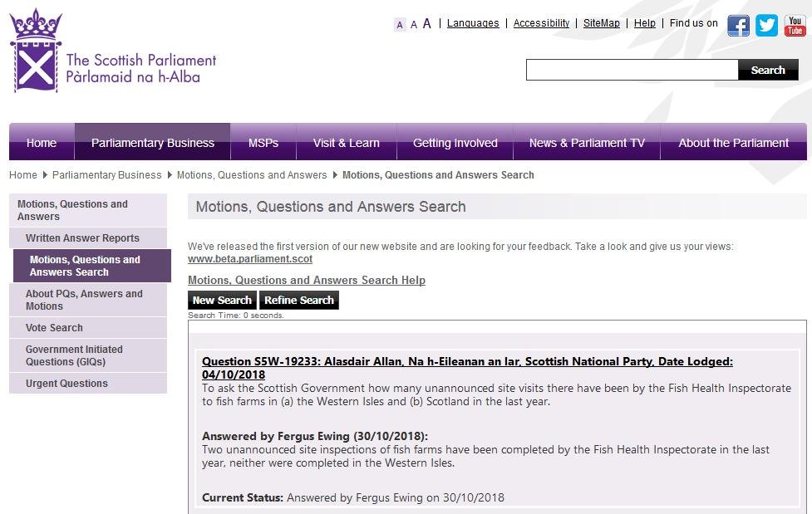Open the Facebook icon link

pos(738,26)
